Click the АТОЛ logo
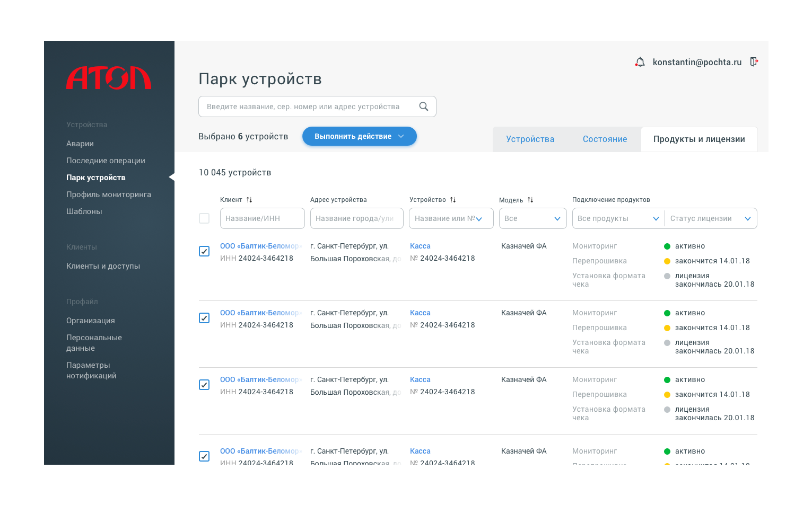 [x=109, y=78]
